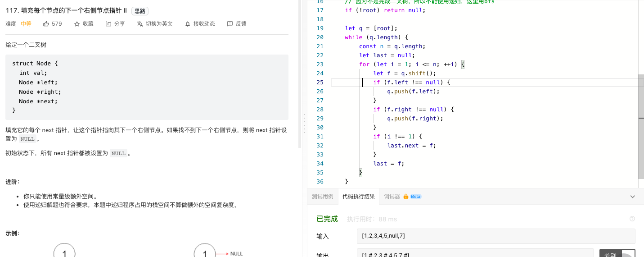Image resolution: width=644 pixels, height=257 pixels.
Task: Click the 示例: heading
Action: pos(13,233)
